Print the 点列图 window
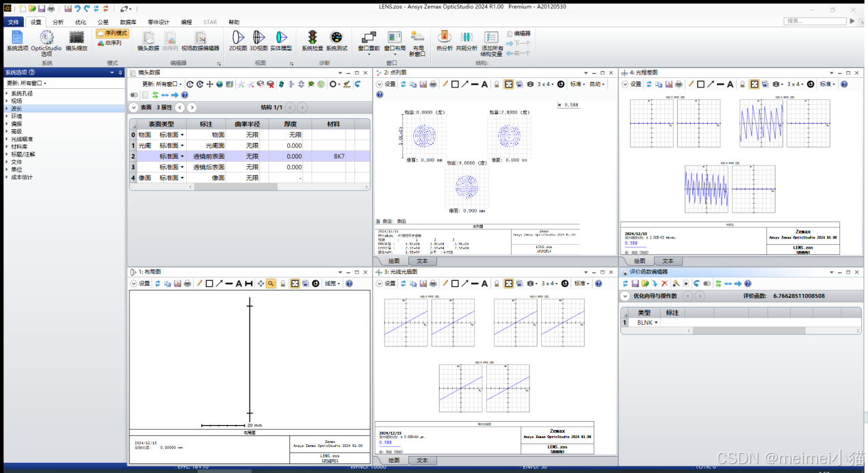This screenshot has height=473, width=868. (x=432, y=84)
